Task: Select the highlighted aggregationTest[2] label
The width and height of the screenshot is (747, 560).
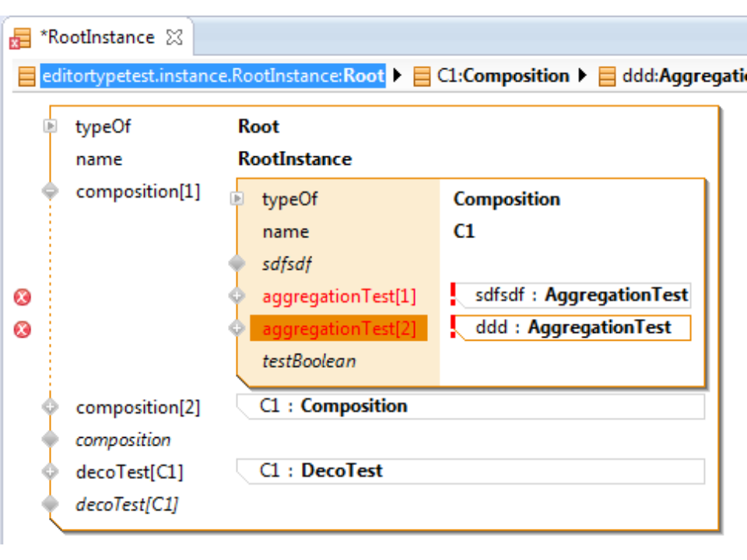Action: (339, 329)
